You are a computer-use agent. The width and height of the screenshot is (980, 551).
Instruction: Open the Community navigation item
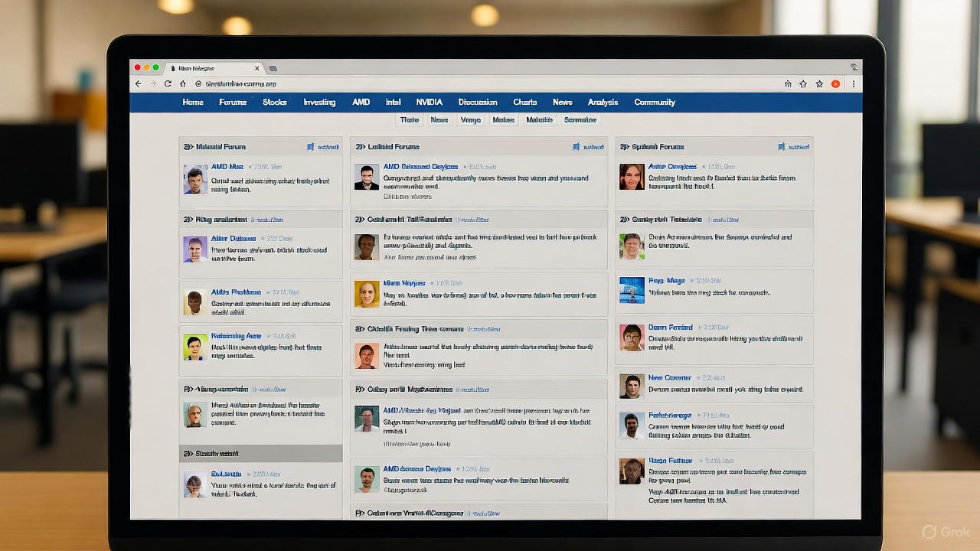click(654, 103)
